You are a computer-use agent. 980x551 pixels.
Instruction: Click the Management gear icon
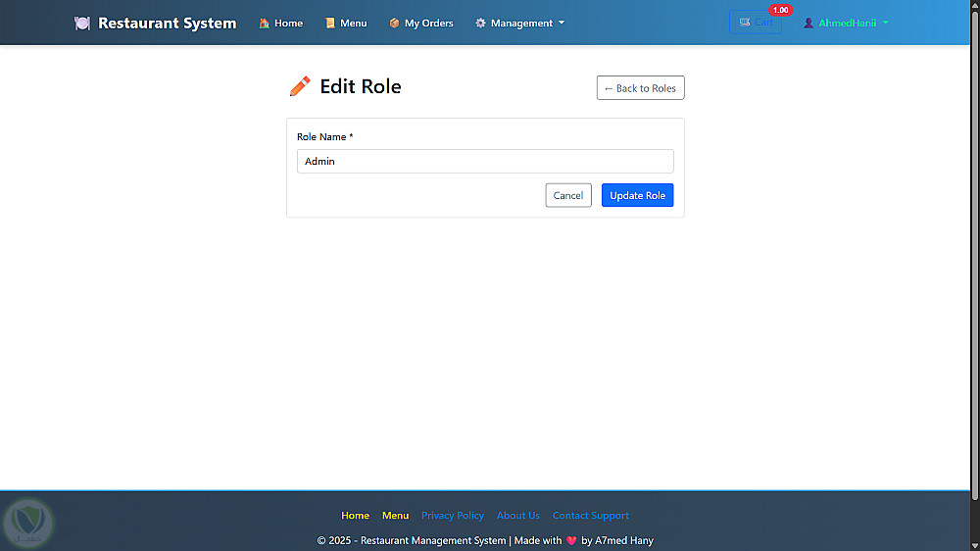tap(480, 24)
